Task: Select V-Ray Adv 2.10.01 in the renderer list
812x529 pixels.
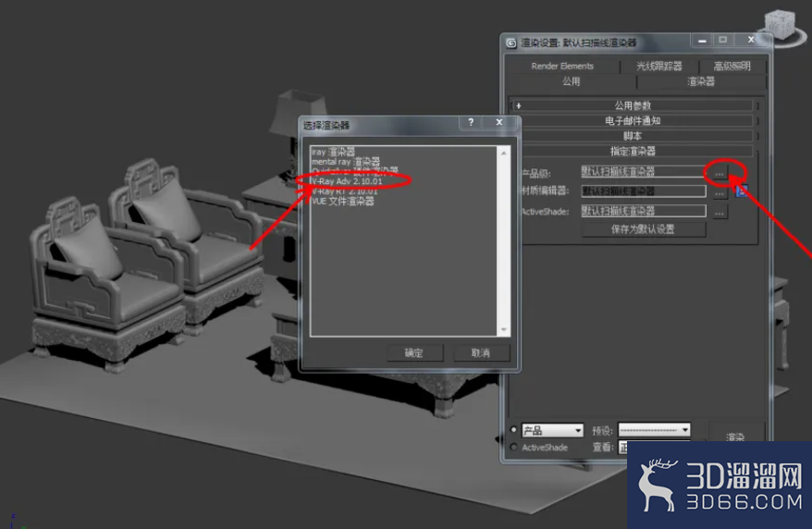Action: click(x=347, y=181)
